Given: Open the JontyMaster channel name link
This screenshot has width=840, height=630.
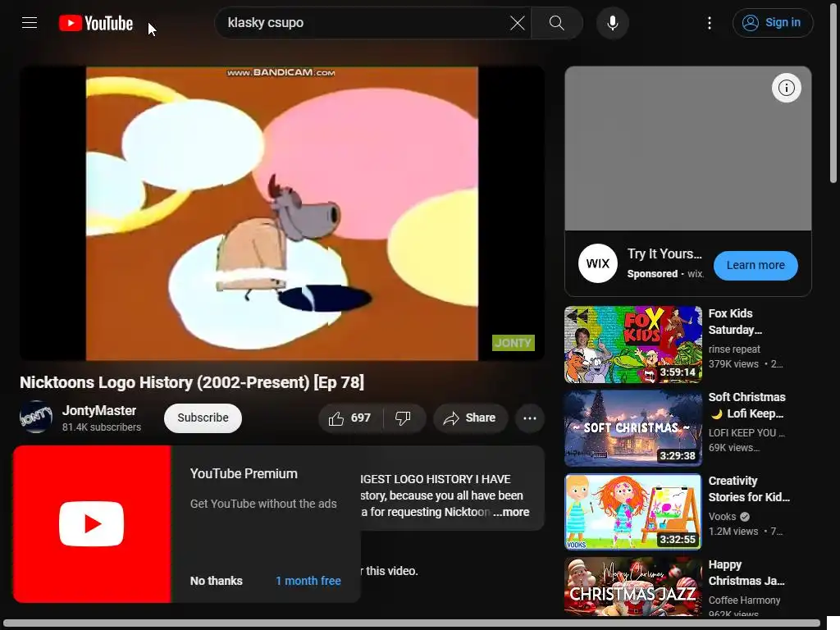Looking at the screenshot, I should pyautogui.click(x=99, y=410).
